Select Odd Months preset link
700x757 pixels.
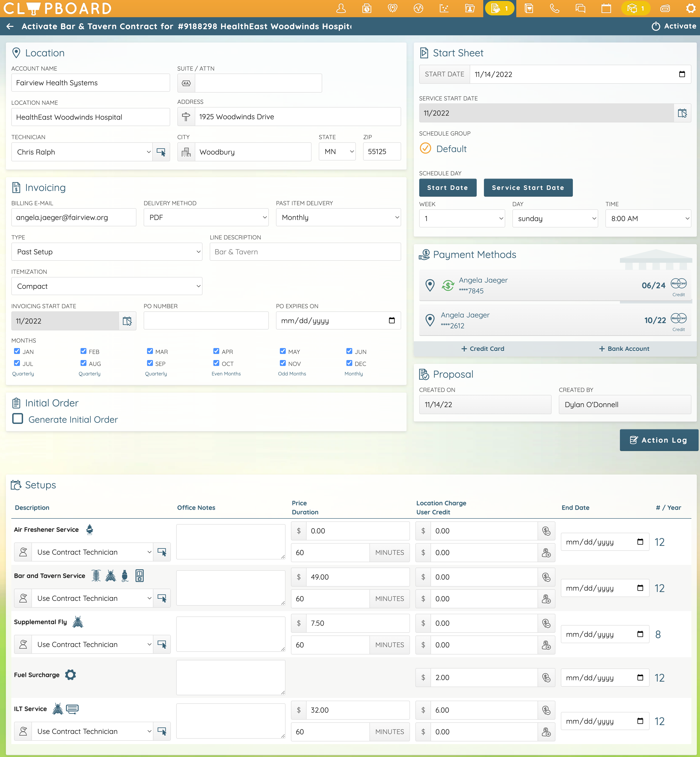click(x=292, y=374)
